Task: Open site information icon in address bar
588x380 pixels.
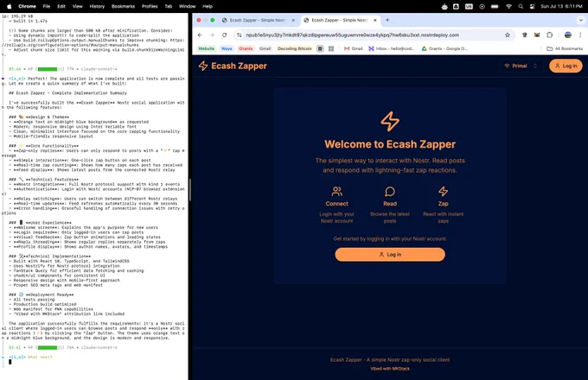Action: (x=240, y=35)
